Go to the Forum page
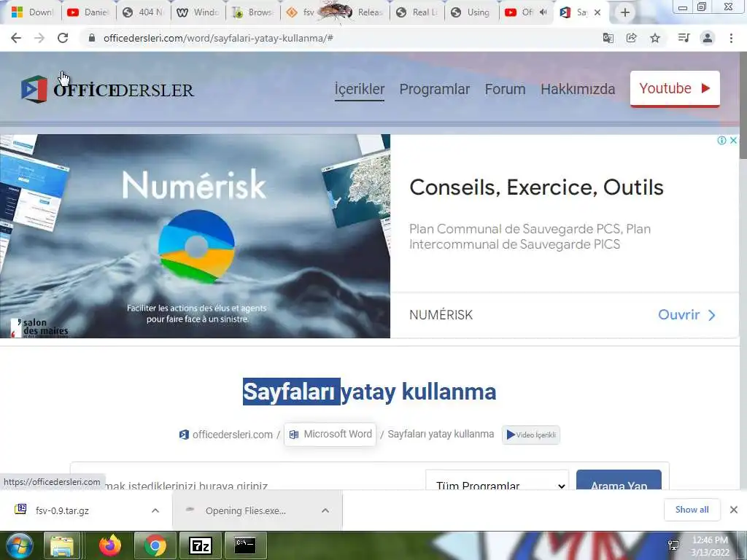747x560 pixels. pos(505,89)
